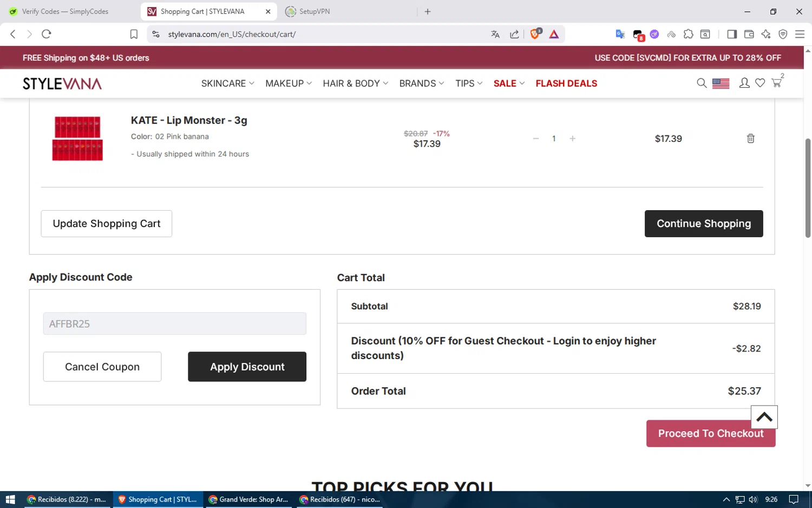
Task: Decrease KATE Lip Monster quantity
Action: (536, 139)
